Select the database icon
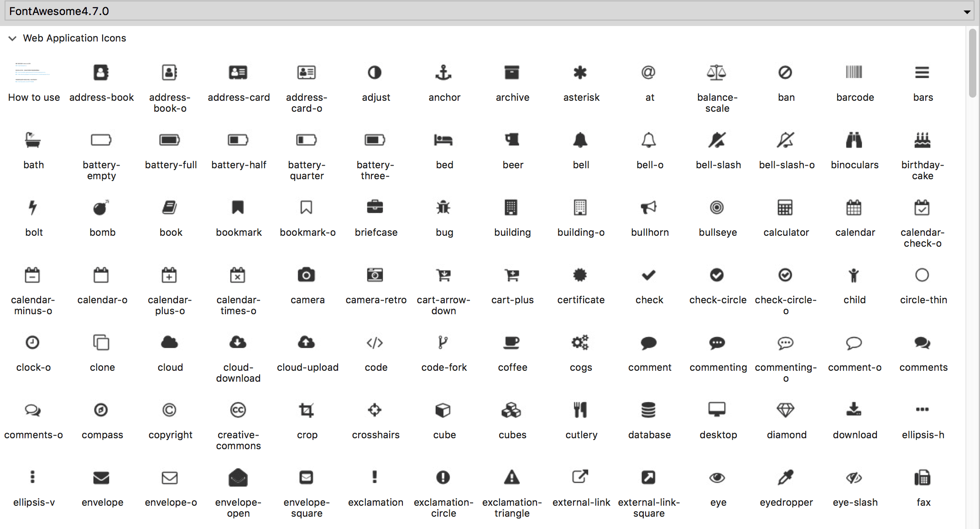The height and width of the screenshot is (529, 980). click(648, 410)
